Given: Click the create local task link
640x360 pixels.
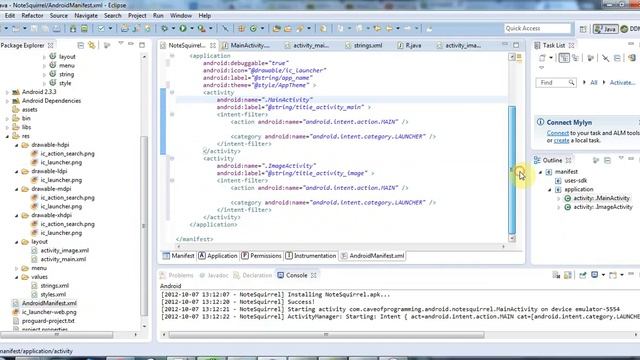Looking at the screenshot, I should 561,140.
